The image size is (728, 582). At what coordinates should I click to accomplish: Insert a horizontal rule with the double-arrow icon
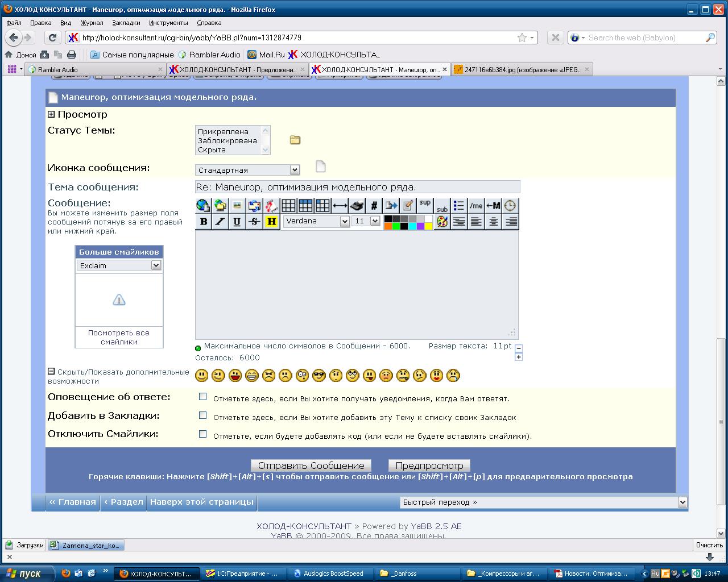340,205
